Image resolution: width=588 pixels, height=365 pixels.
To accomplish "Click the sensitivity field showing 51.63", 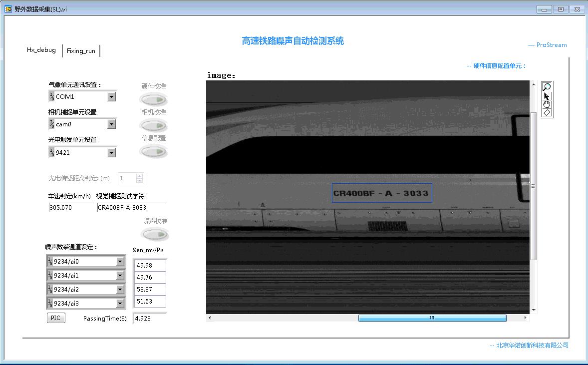I will click(x=150, y=301).
